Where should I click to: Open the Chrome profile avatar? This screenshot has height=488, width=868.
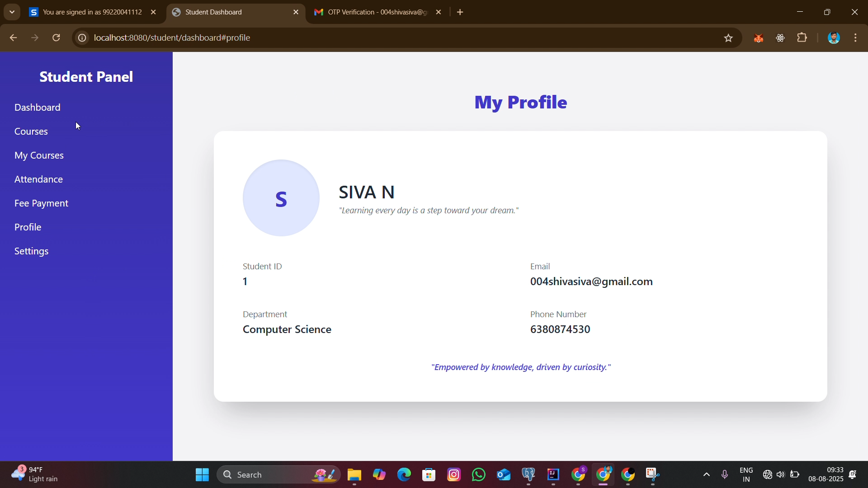point(834,38)
